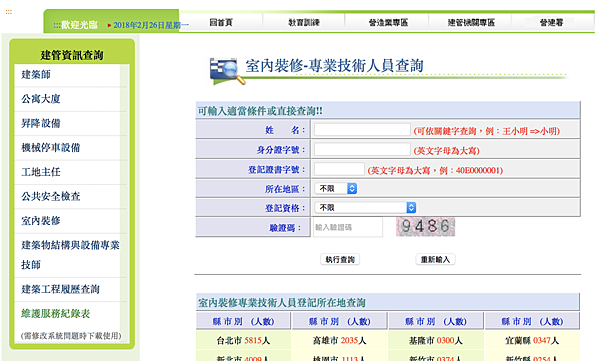Open 室內裝修 sidebar link
This screenshot has width=600, height=361.
(x=41, y=221)
